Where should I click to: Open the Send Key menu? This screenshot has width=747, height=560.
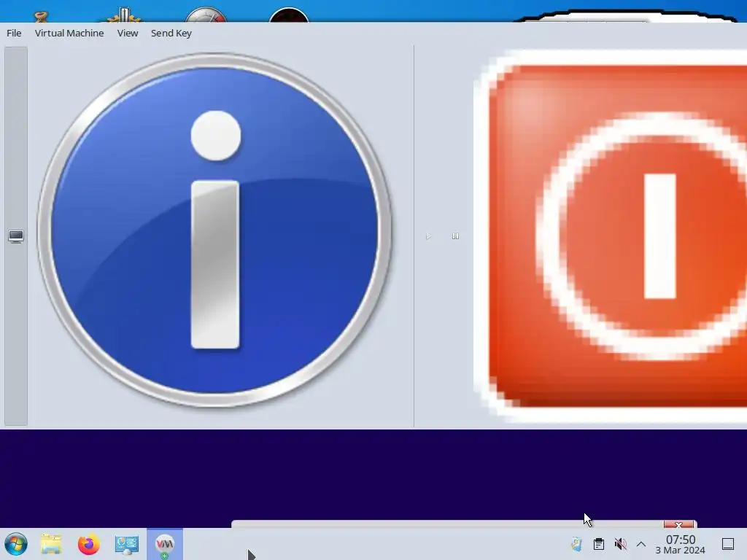pos(171,33)
